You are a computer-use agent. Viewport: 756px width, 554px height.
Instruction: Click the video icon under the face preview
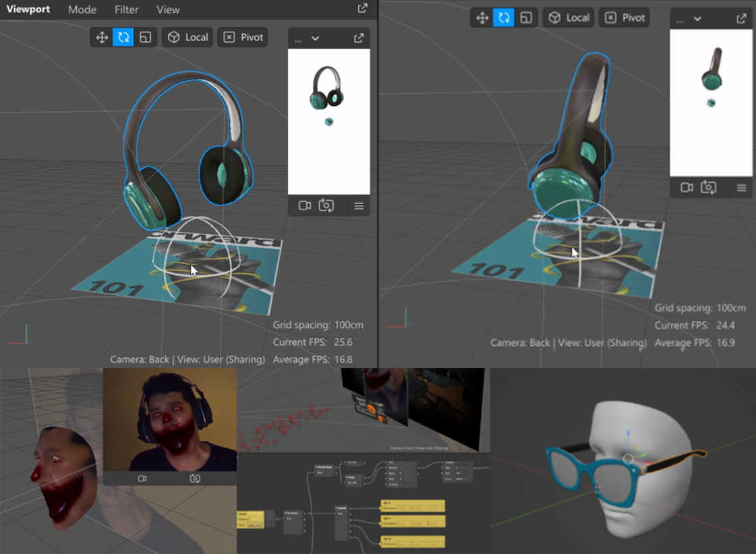tap(142, 479)
